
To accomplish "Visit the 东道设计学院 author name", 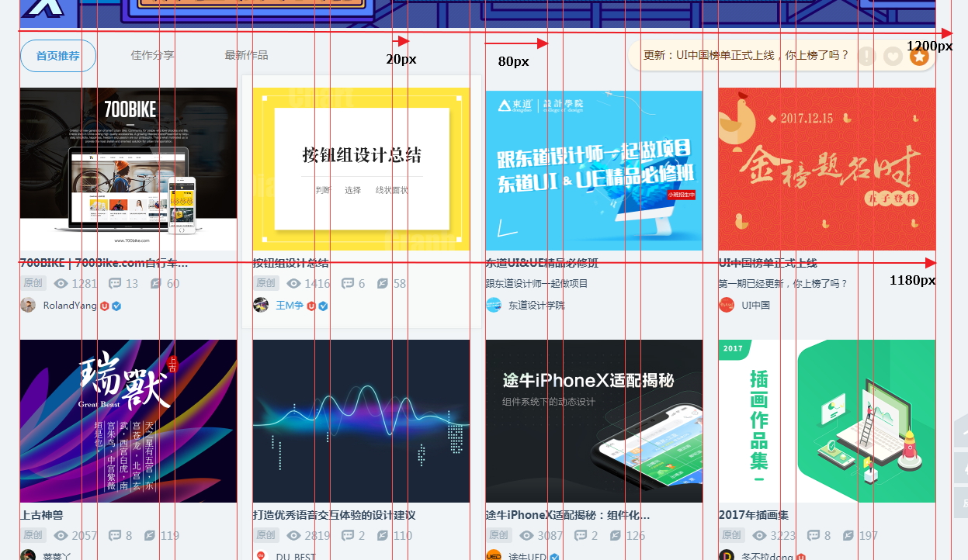I will tap(536, 306).
